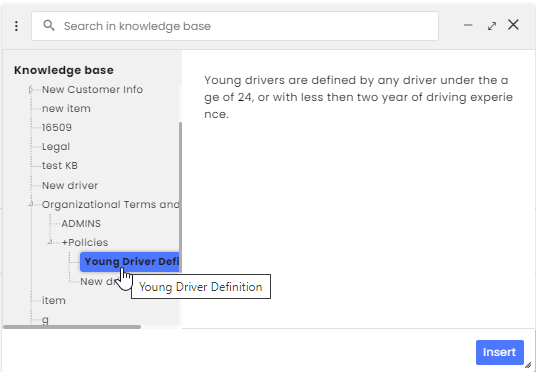Select the 16509 item
This screenshot has width=536, height=372.
tap(57, 128)
